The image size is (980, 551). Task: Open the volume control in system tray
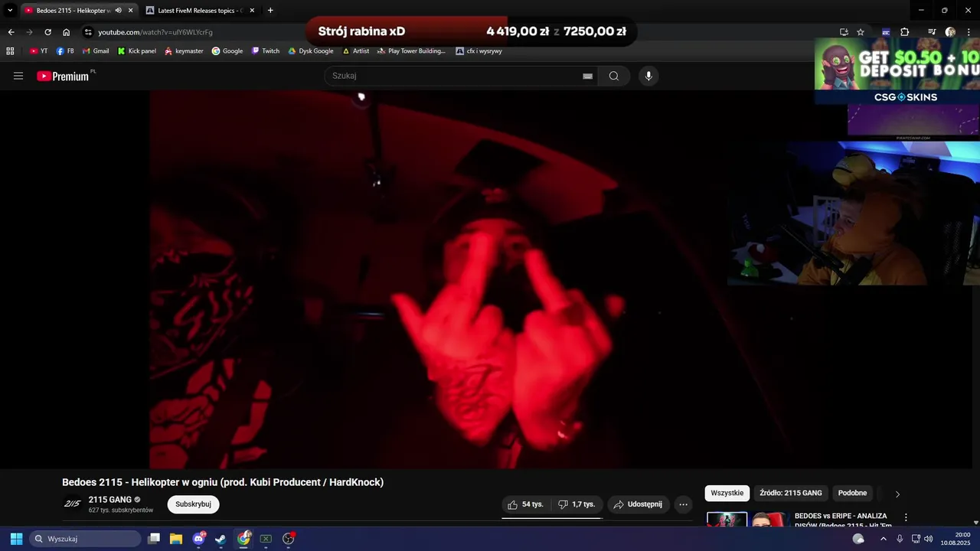click(x=928, y=539)
